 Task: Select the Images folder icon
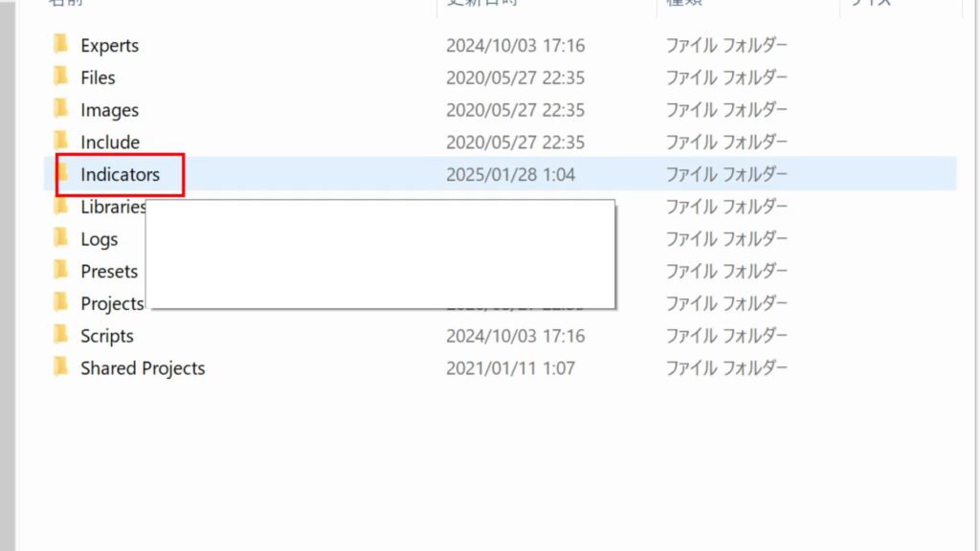pos(60,109)
